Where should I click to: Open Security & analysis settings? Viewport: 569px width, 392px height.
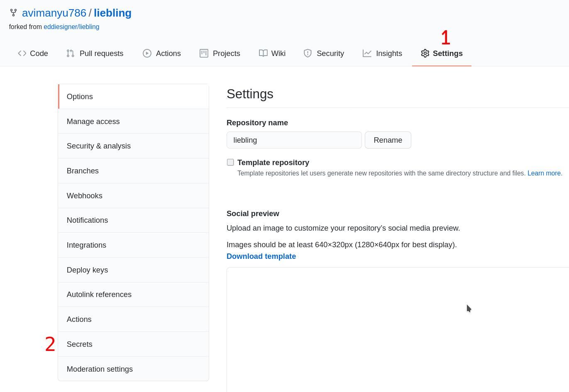(x=133, y=146)
